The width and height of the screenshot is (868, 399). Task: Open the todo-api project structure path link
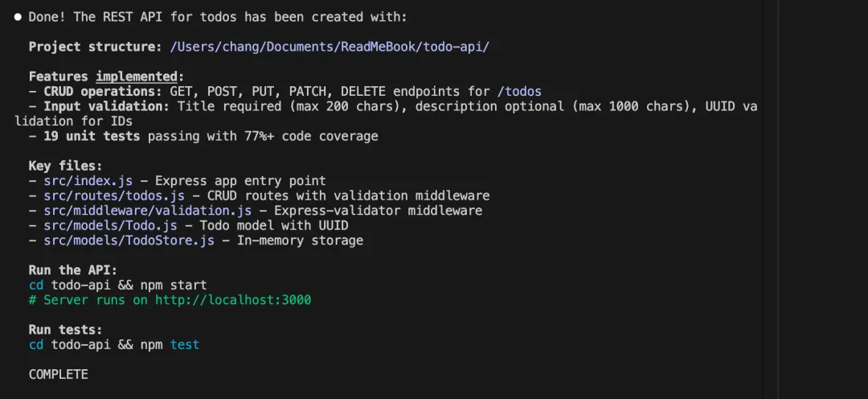point(330,47)
